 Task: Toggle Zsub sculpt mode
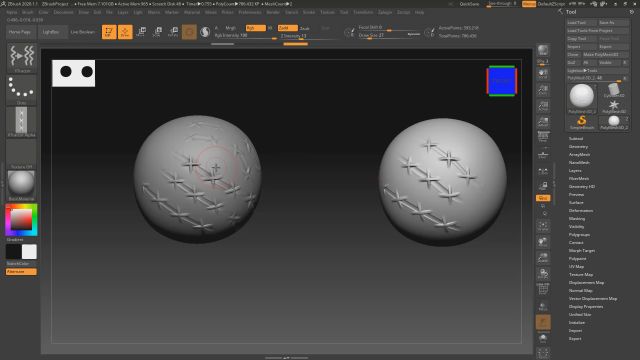point(304,28)
